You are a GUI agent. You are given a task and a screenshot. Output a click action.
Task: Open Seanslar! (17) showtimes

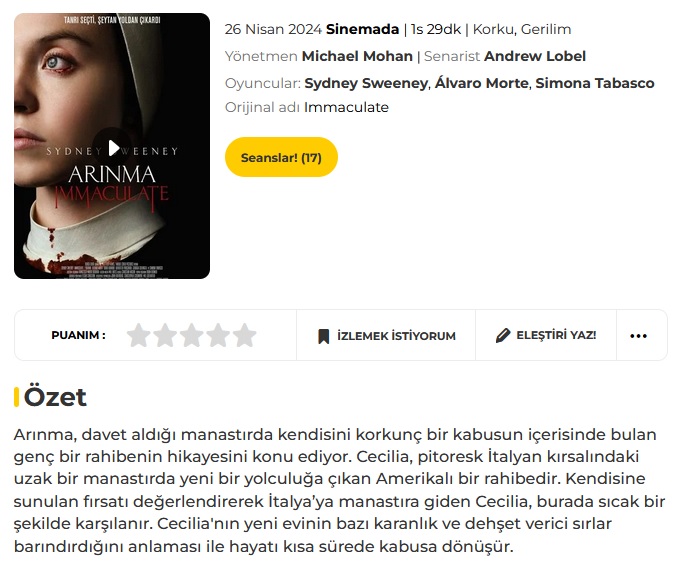[x=281, y=157]
